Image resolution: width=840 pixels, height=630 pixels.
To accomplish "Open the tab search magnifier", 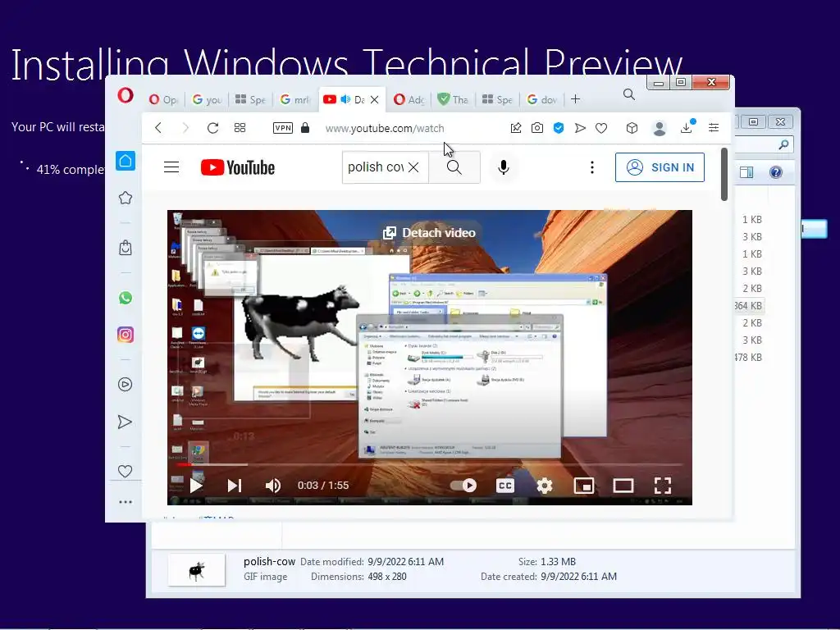I will pyautogui.click(x=629, y=95).
